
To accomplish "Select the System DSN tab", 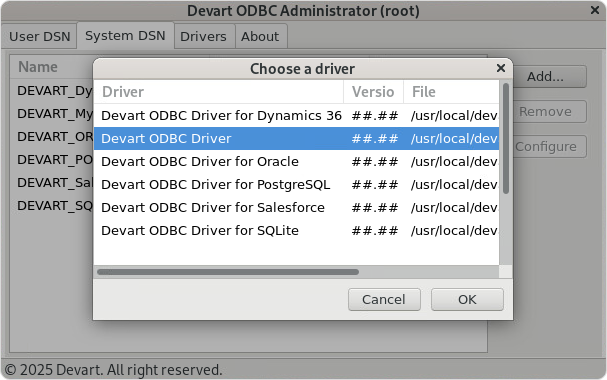I will (125, 36).
